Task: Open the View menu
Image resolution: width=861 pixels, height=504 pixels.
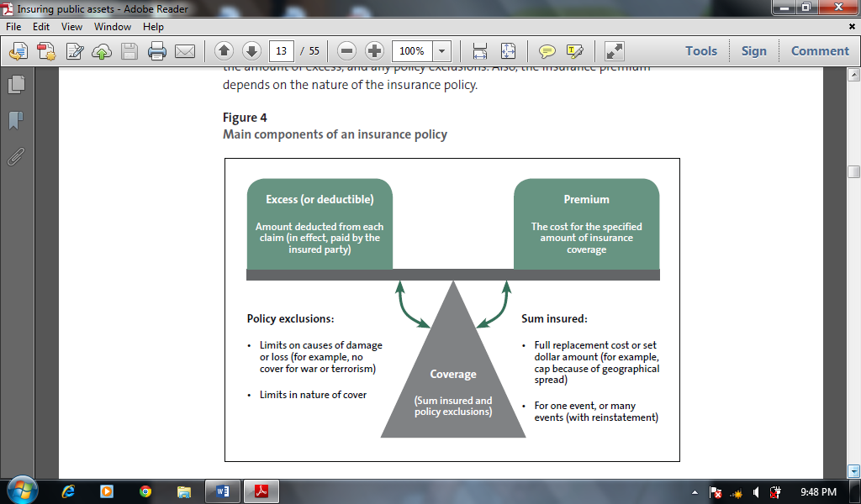Action: coord(71,27)
